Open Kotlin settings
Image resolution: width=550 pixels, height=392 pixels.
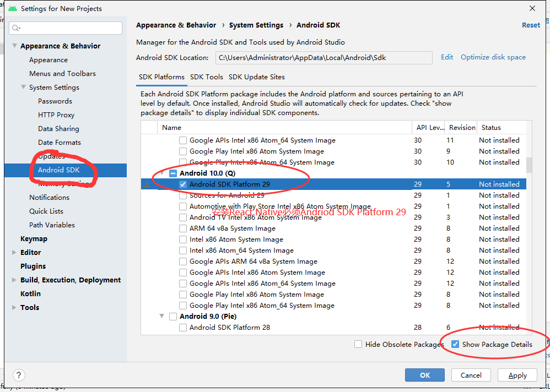30,294
